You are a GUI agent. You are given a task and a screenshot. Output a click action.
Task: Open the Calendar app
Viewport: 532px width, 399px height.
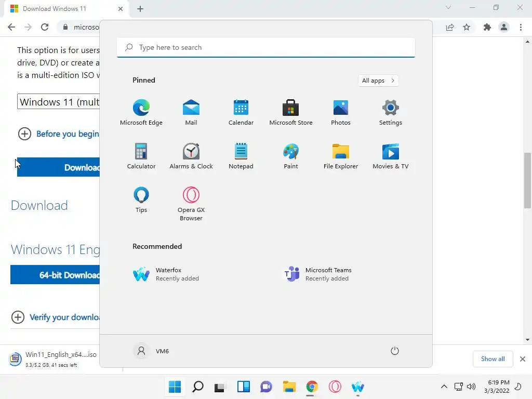click(x=241, y=113)
